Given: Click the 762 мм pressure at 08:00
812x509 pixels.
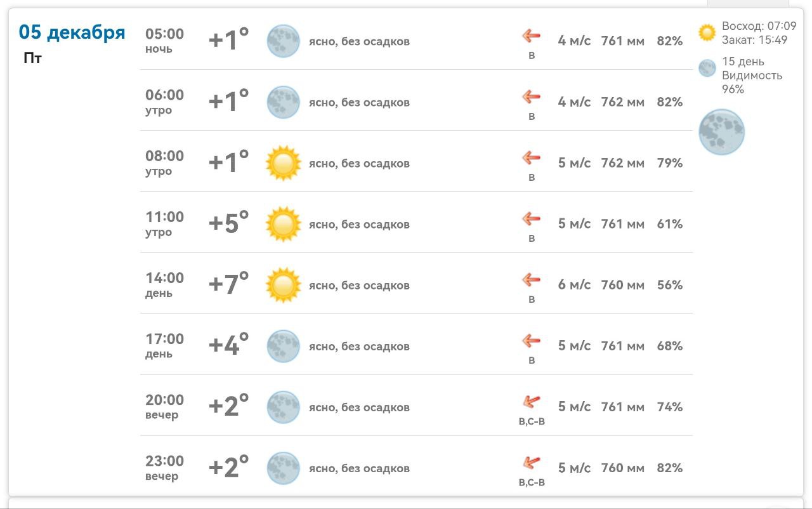Looking at the screenshot, I should pos(622,163).
